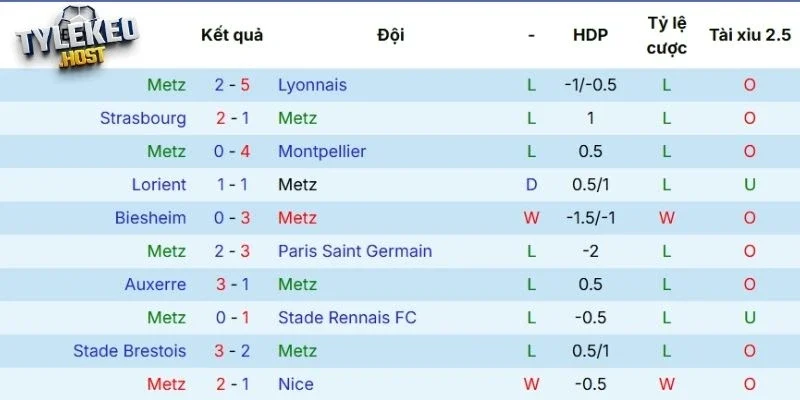Open the Lyonnais team link
Viewport: 800px width, 400px height.
click(312, 85)
